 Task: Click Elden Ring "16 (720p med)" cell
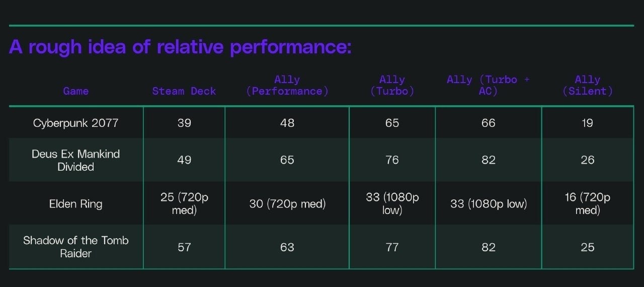tap(587, 203)
